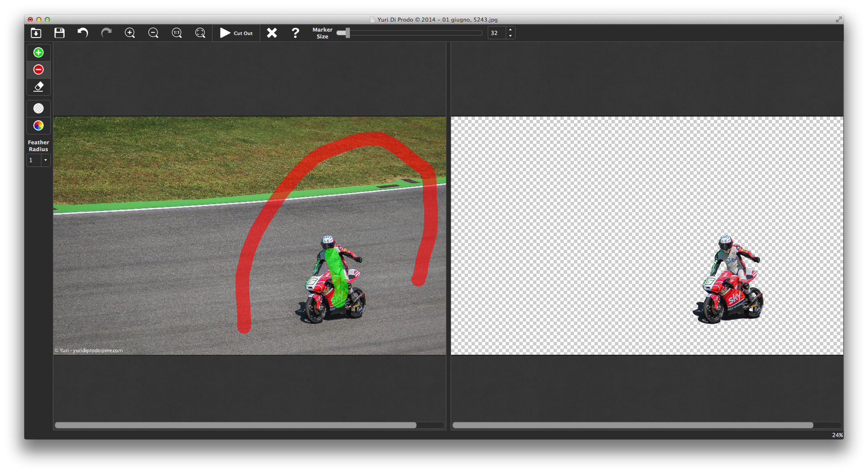Image resolution: width=868 pixels, height=473 pixels.
Task: Select the red background marker tool
Action: coord(38,70)
